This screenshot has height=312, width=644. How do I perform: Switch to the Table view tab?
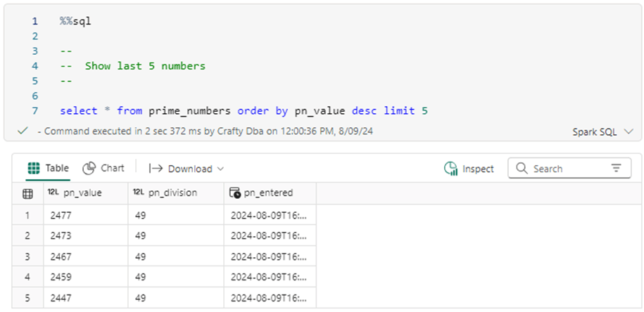[x=57, y=169]
